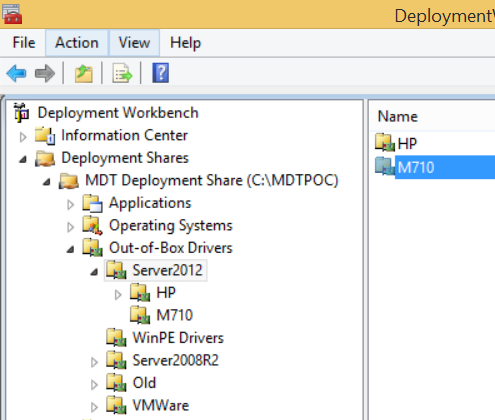Select Server2008R2 label in tree

coord(175,360)
